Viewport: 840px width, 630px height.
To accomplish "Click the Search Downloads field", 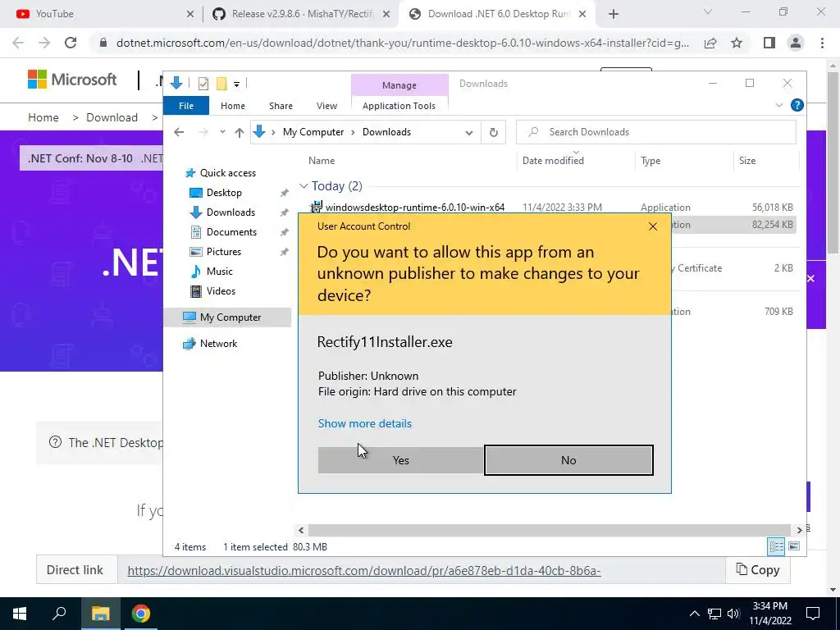I will pyautogui.click(x=655, y=132).
